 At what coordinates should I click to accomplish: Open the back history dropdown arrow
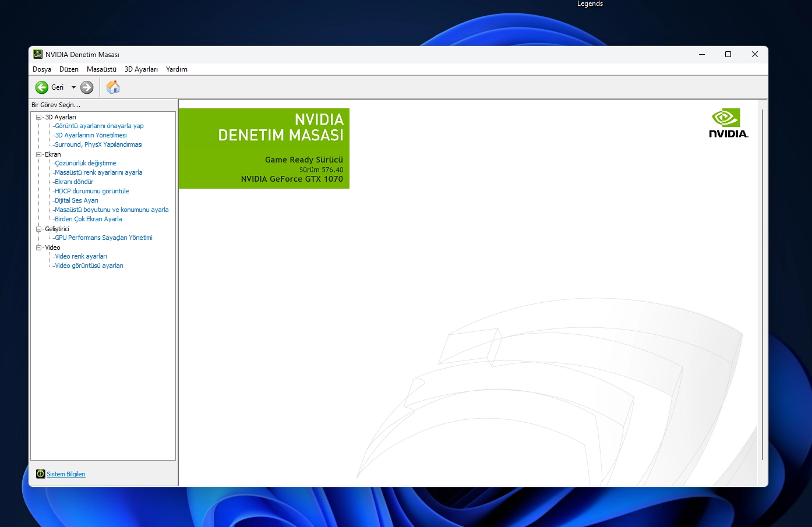click(73, 87)
